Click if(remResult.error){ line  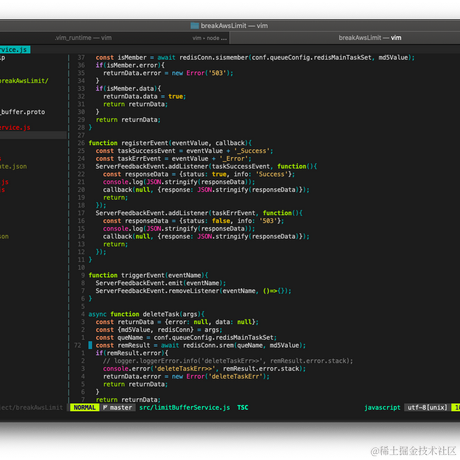point(132,353)
